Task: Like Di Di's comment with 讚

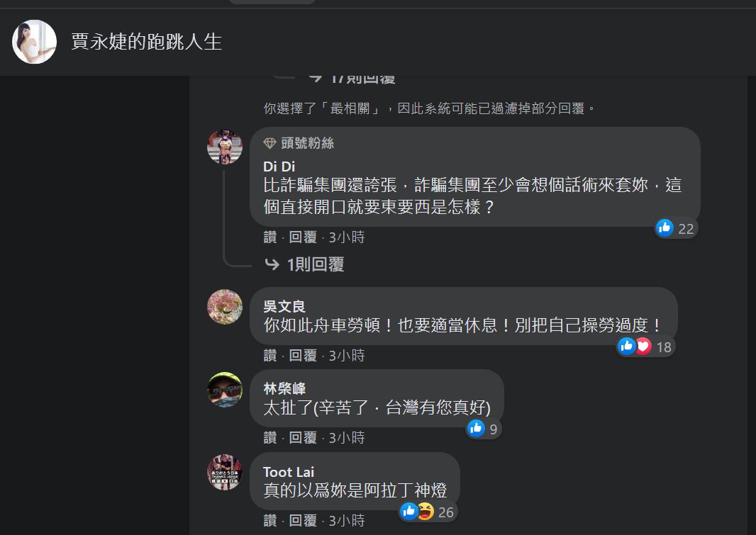Action: (270, 237)
